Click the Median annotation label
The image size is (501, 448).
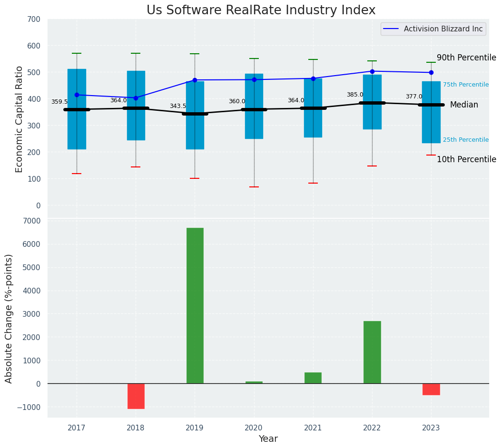(464, 105)
